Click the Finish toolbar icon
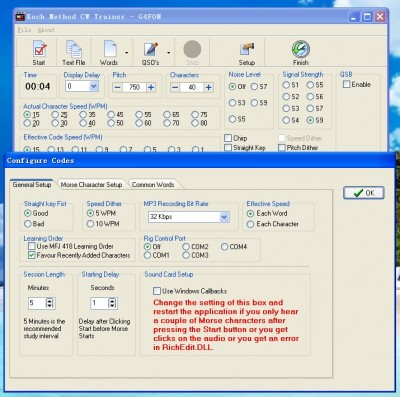 (301, 49)
